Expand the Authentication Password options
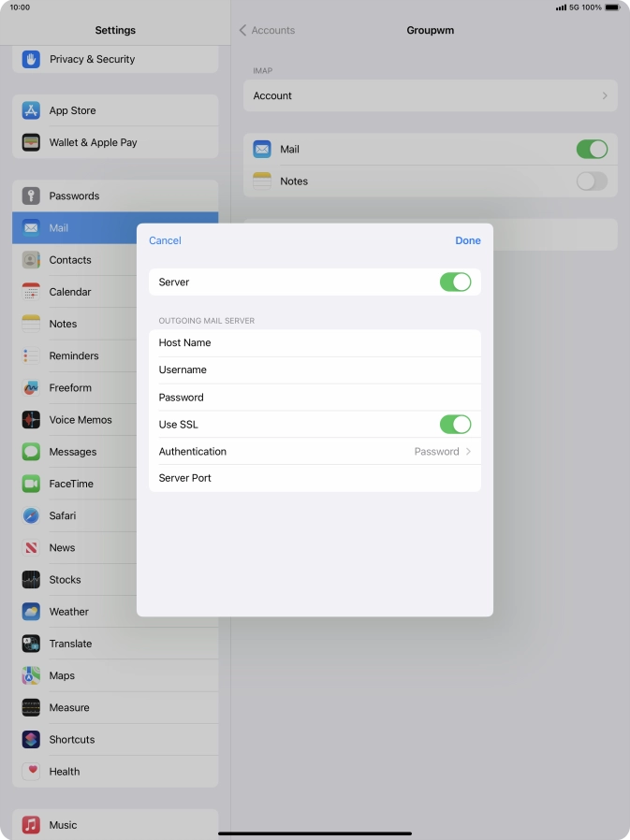This screenshot has height=840, width=630. tap(442, 452)
